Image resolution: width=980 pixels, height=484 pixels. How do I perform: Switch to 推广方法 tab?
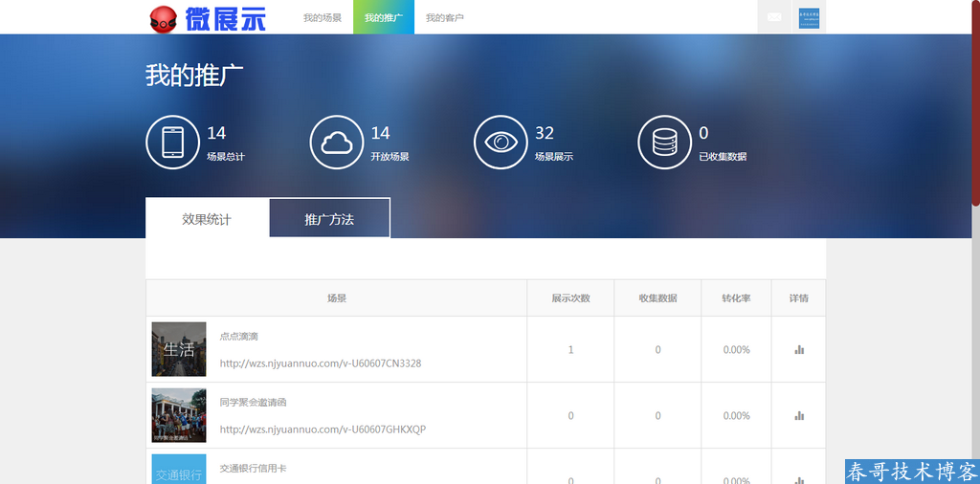click(x=329, y=219)
